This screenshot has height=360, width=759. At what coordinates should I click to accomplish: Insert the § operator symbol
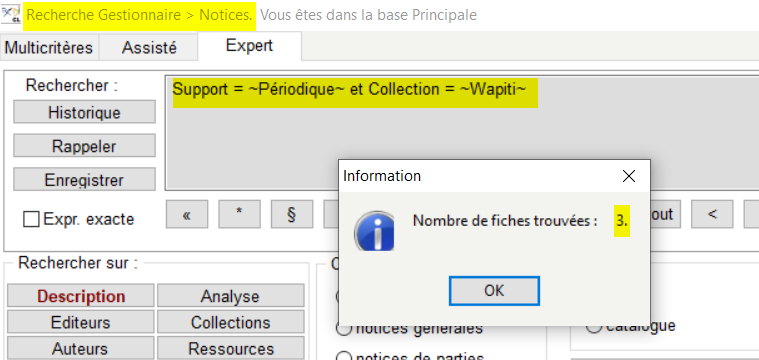click(x=291, y=214)
